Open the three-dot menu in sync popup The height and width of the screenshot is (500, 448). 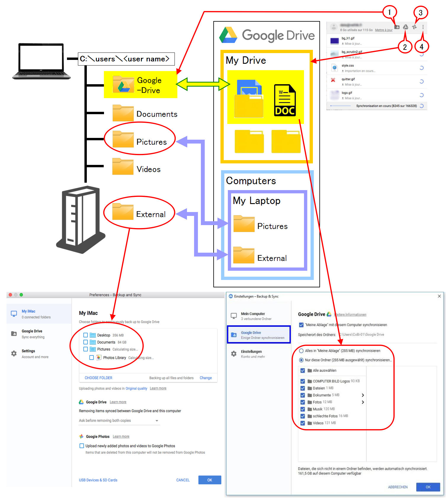[x=423, y=27]
